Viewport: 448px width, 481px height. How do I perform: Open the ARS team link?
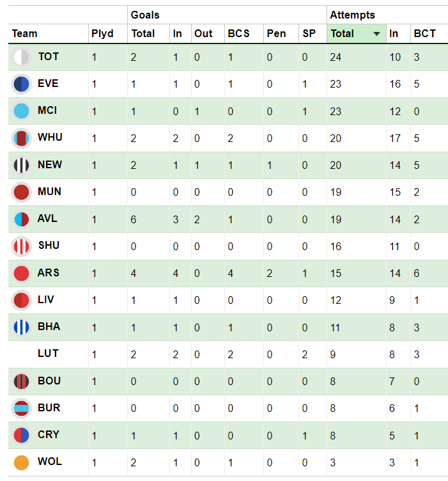pyautogui.click(x=48, y=272)
